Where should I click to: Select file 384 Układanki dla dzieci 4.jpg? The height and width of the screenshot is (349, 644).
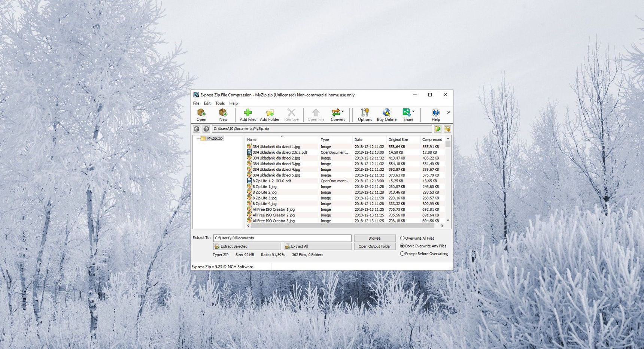276,169
